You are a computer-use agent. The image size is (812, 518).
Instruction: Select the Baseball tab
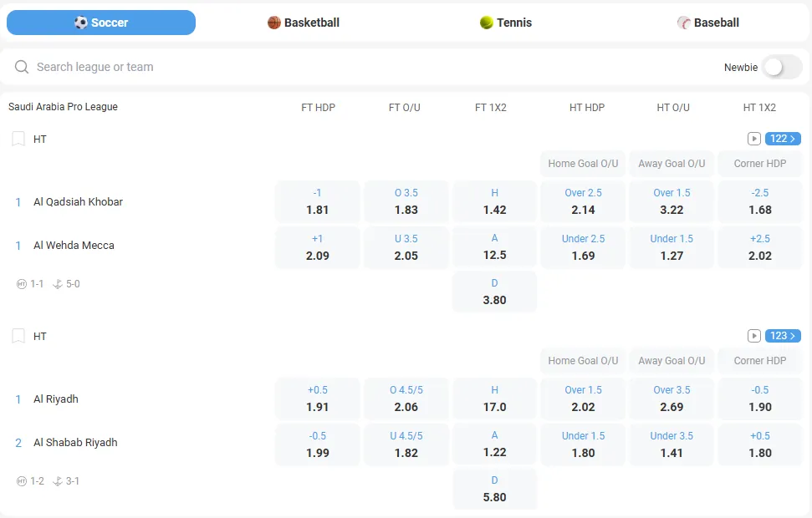(x=708, y=23)
